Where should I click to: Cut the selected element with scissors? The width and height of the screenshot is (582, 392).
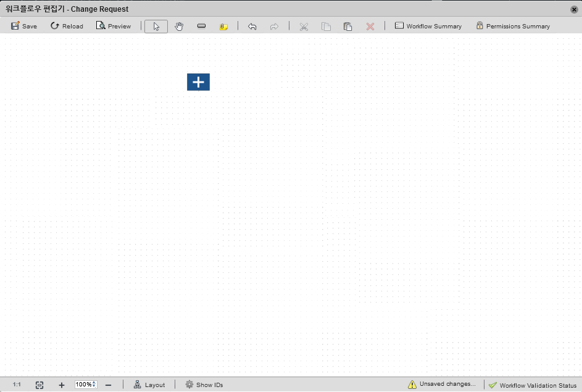[304, 27]
